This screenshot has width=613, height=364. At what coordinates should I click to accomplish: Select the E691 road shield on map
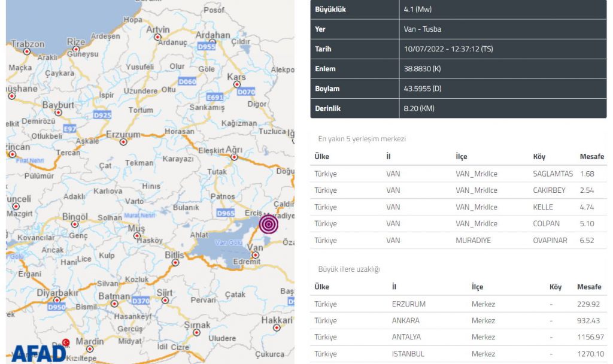point(214,97)
